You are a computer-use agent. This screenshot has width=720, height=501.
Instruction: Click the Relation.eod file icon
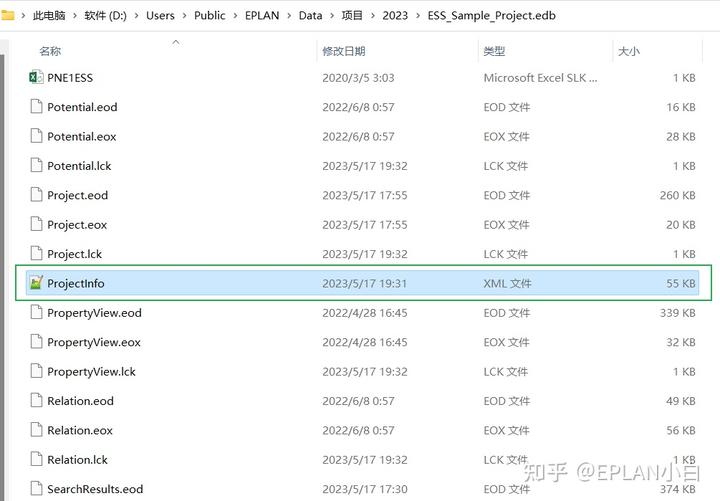[x=36, y=400]
